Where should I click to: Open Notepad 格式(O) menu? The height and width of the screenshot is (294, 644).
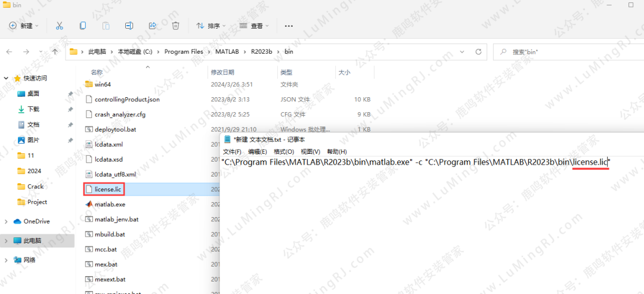tap(284, 151)
